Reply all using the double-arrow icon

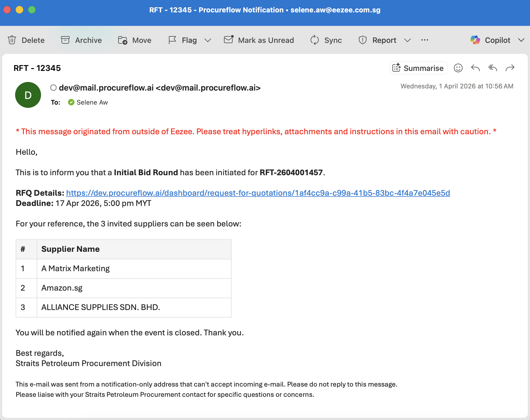click(x=492, y=68)
